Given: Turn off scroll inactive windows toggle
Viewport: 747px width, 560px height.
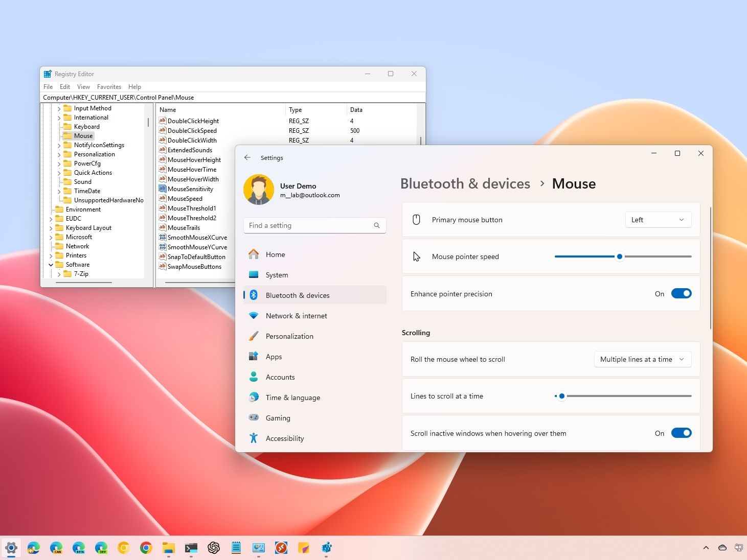Looking at the screenshot, I should tap(681, 433).
